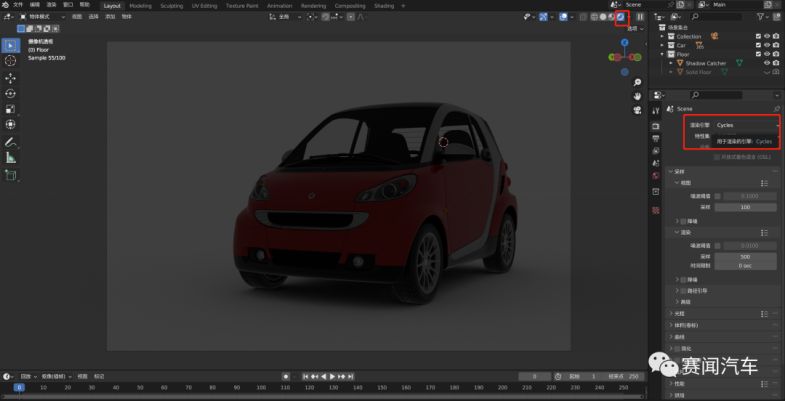Click the render samples field showing 500

745,256
